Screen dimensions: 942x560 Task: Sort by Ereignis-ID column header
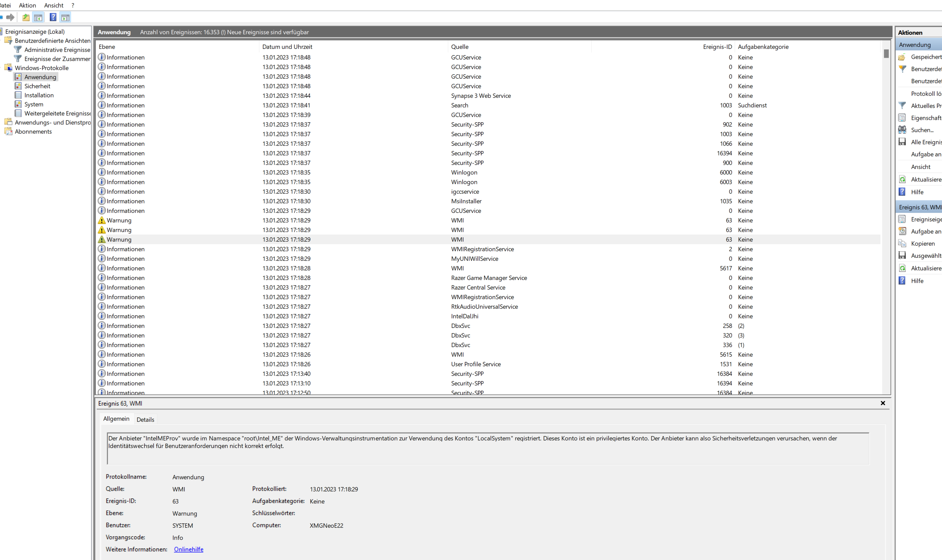click(x=717, y=47)
